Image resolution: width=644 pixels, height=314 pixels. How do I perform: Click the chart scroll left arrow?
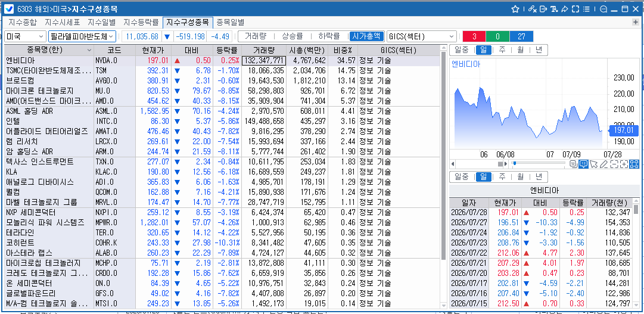(453, 164)
